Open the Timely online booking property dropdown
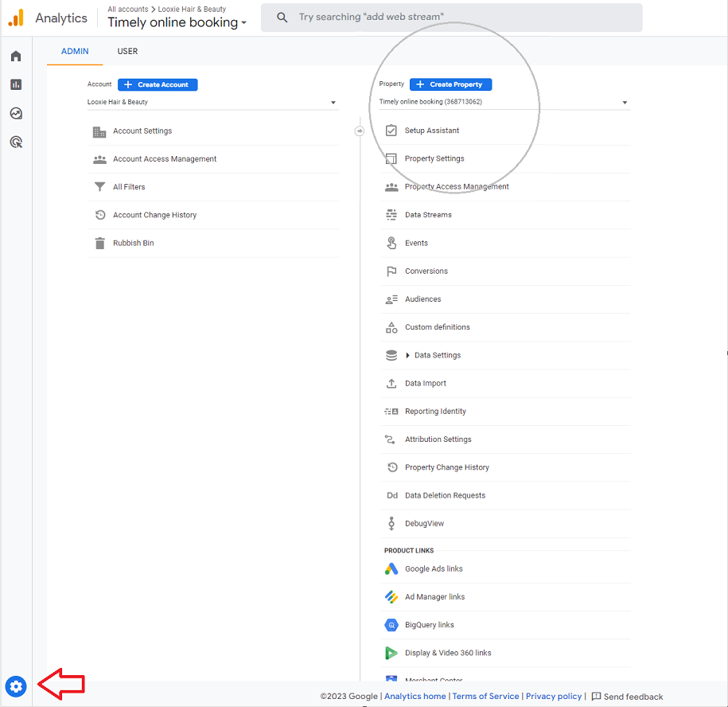 (x=504, y=102)
